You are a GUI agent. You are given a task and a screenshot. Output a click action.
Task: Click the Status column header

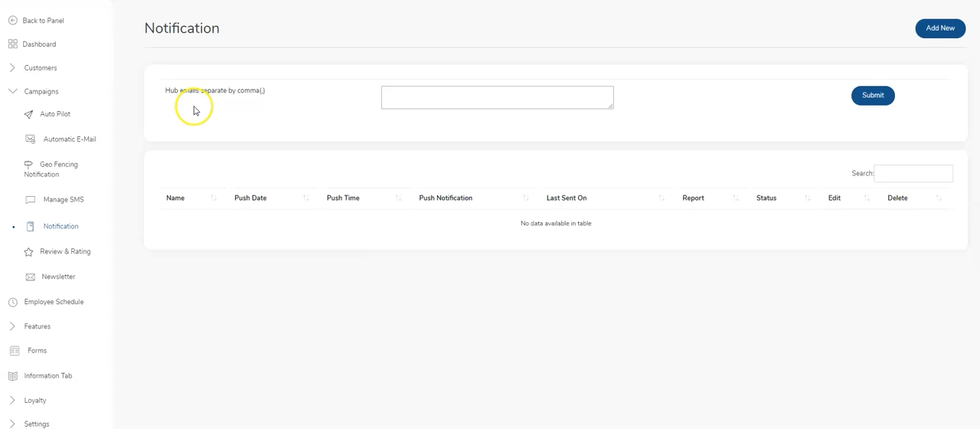(x=766, y=198)
